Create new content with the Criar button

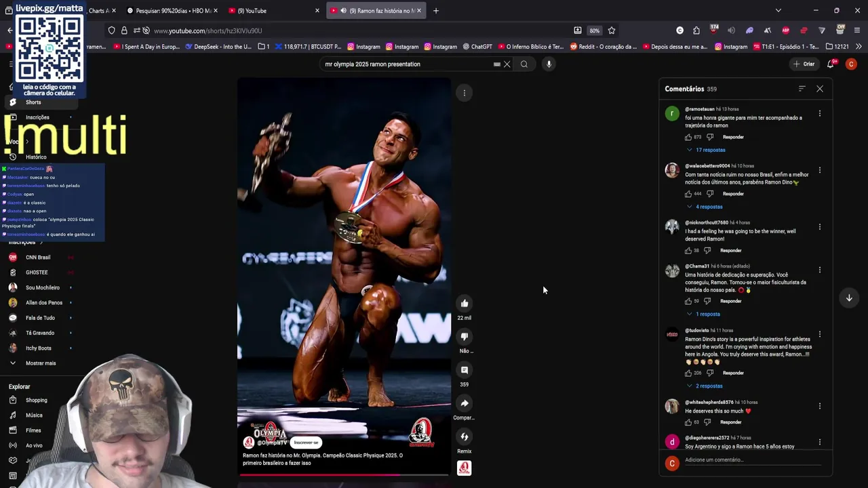(x=804, y=64)
